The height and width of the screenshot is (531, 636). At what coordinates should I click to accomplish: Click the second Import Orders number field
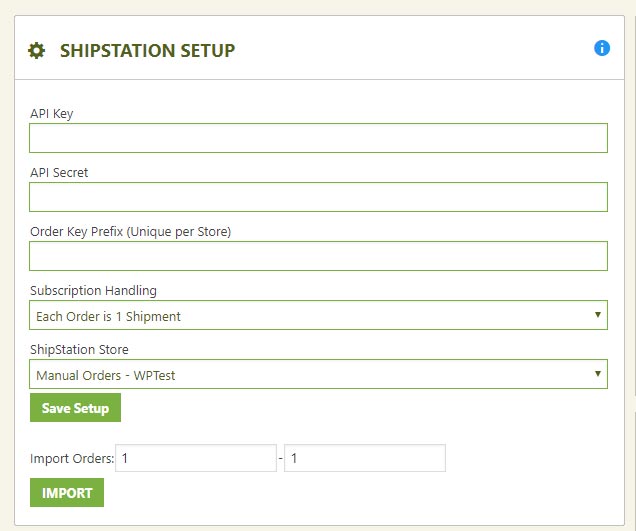[x=364, y=458]
